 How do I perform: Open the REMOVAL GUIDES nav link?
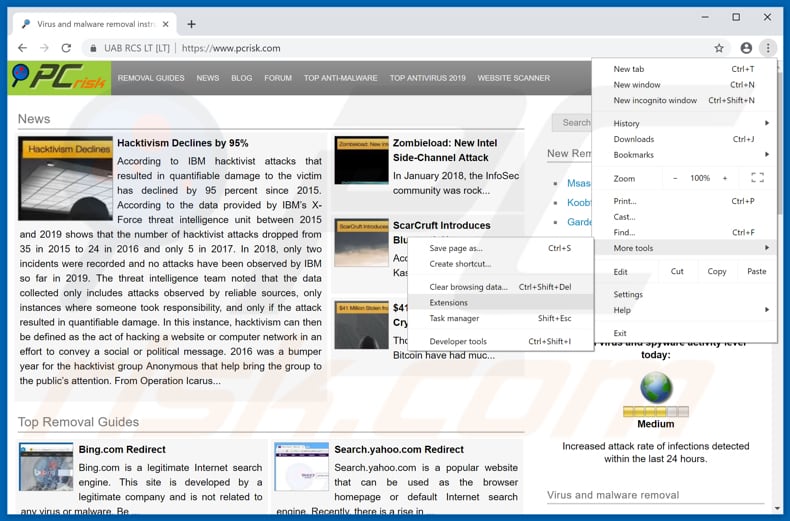(x=151, y=78)
